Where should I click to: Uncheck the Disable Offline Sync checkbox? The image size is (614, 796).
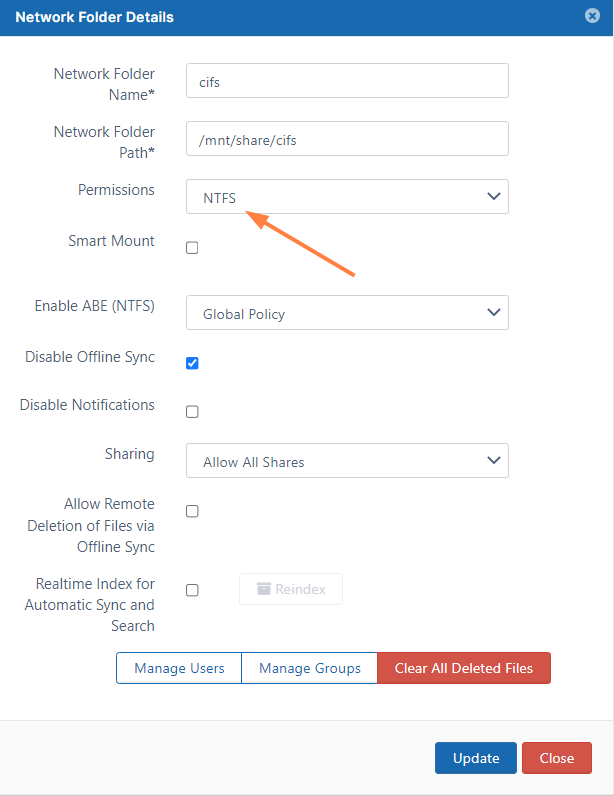(192, 363)
